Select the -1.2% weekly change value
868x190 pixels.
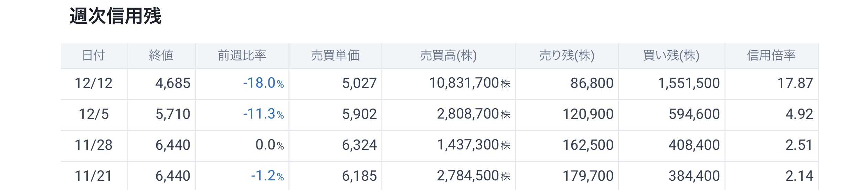click(267, 176)
